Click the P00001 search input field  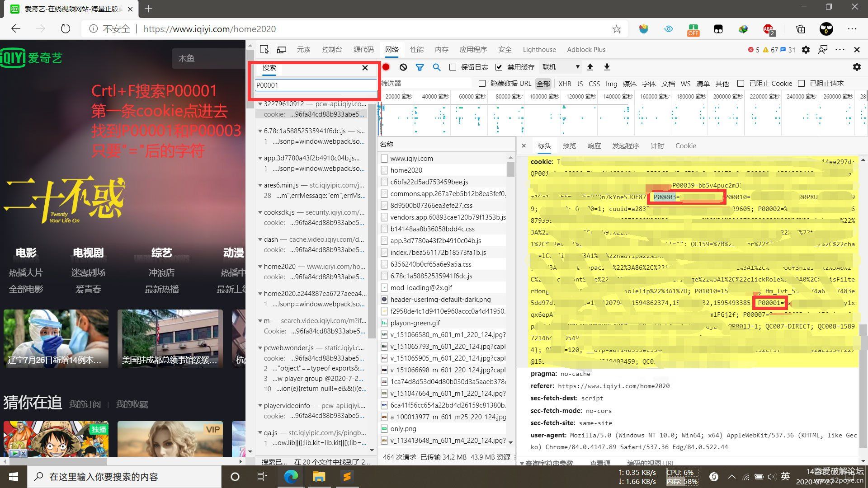click(x=316, y=85)
